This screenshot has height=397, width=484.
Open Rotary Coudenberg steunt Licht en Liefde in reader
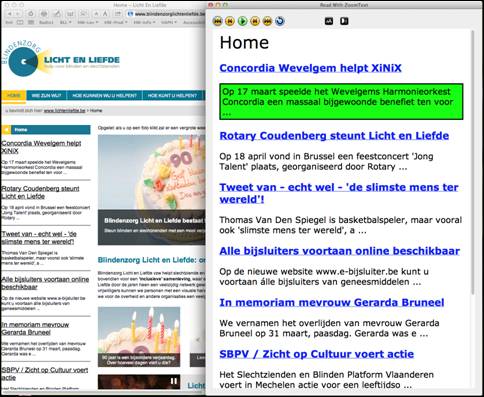tap(334, 136)
